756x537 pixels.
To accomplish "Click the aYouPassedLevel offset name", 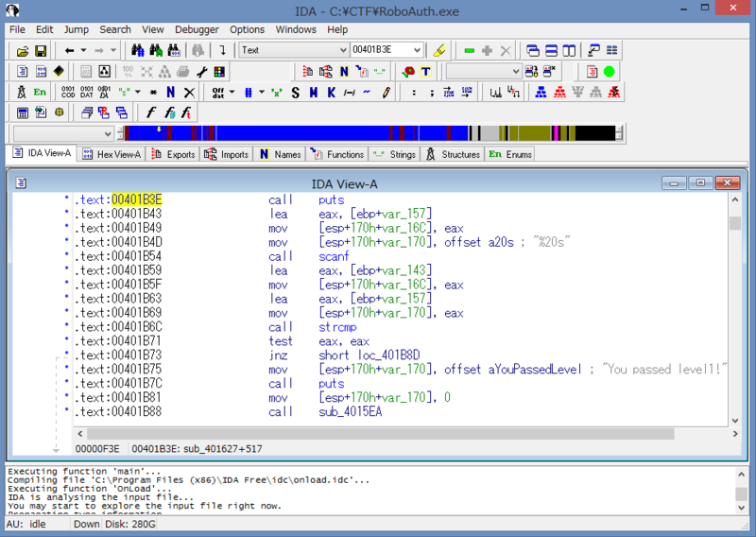I will coord(535,369).
